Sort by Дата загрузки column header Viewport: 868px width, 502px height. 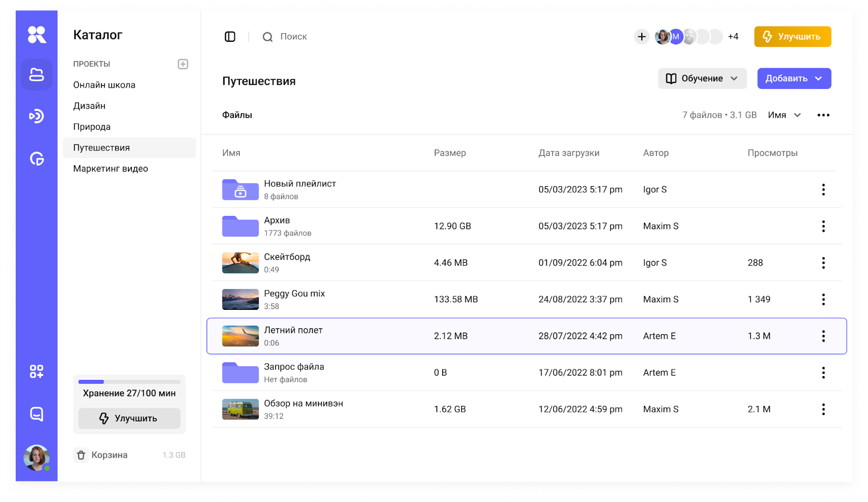pyautogui.click(x=569, y=153)
